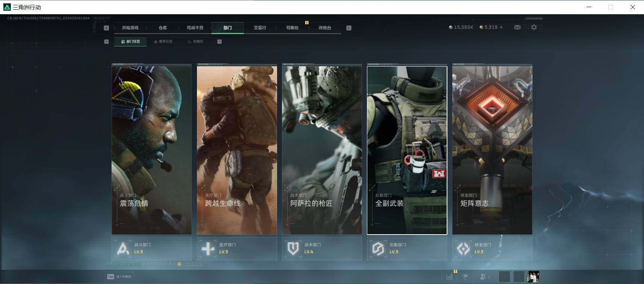Click the first empty squad plus slot
Viewport: 644px width, 284px height.
pos(504,277)
